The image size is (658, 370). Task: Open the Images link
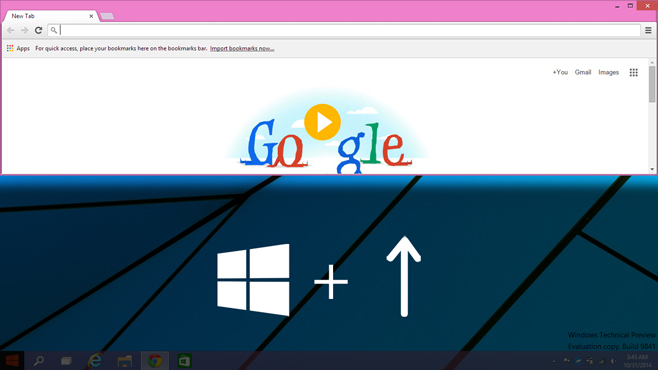pyautogui.click(x=608, y=72)
